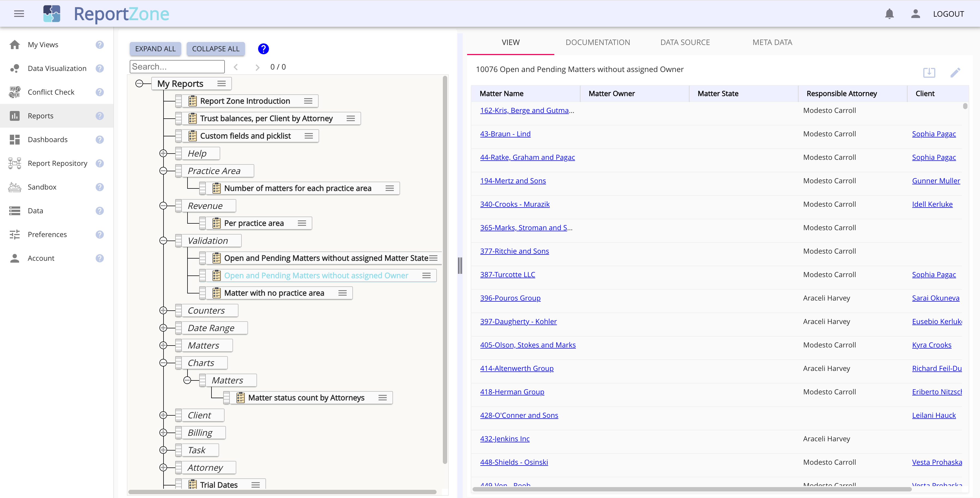This screenshot has width=980, height=498.
Task: Click the Report Repository icon
Action: [15, 163]
